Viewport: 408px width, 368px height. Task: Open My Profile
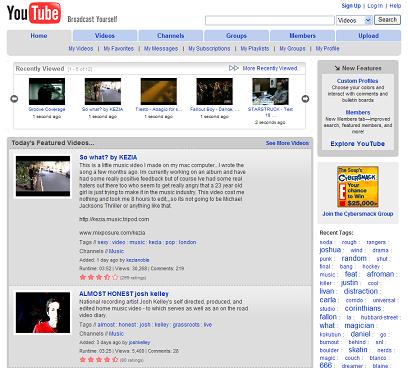[327, 49]
